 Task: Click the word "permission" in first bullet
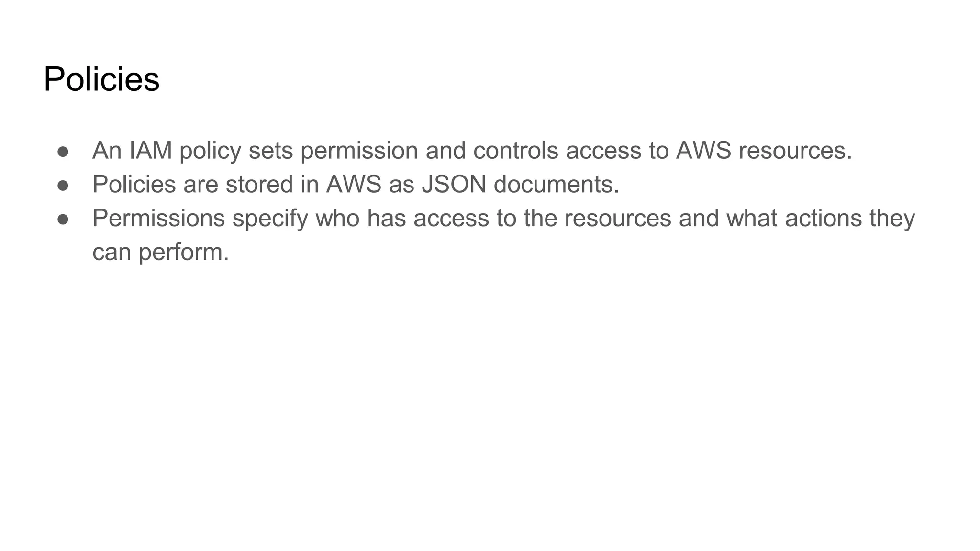(359, 152)
